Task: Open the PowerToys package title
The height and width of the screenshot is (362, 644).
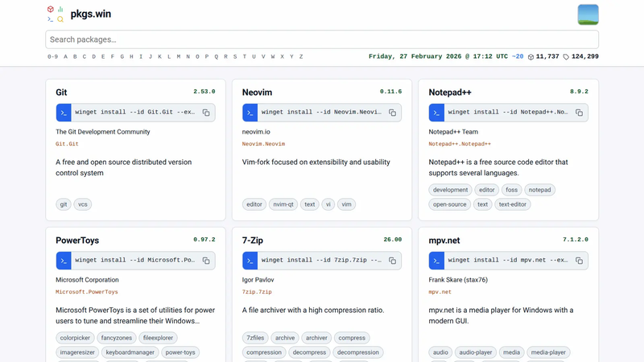Action: coord(77,241)
